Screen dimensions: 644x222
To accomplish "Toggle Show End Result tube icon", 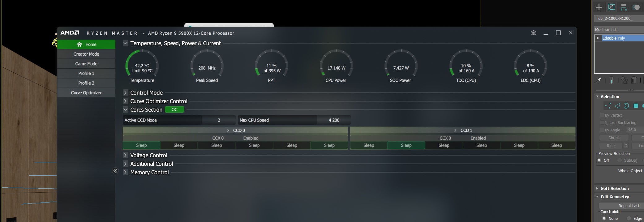I will click(612, 80).
